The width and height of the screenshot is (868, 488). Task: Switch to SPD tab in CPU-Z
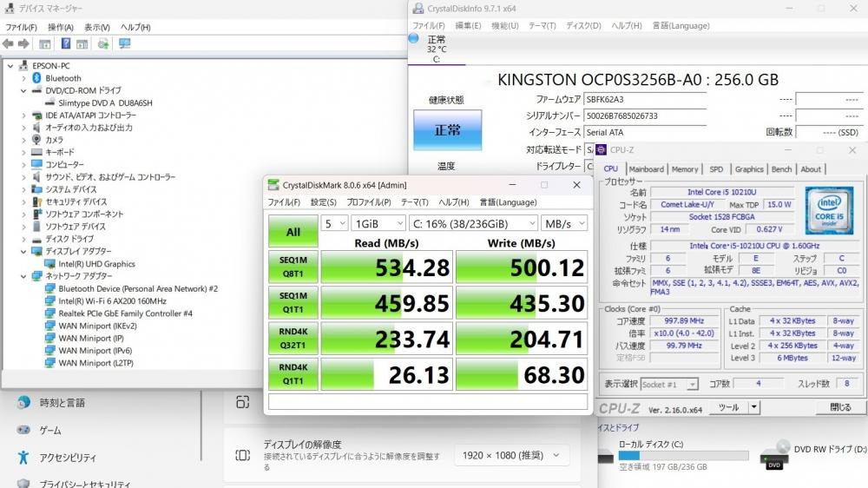(x=716, y=169)
